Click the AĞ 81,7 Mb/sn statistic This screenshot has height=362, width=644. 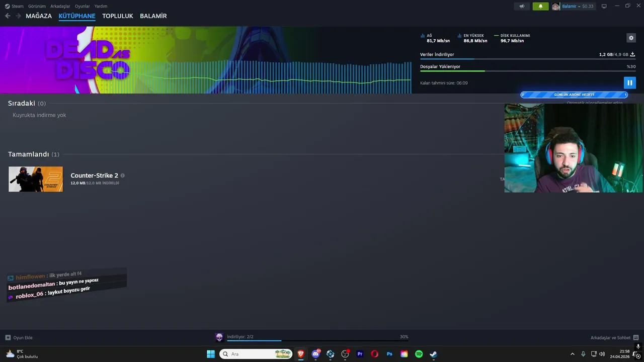point(435,38)
